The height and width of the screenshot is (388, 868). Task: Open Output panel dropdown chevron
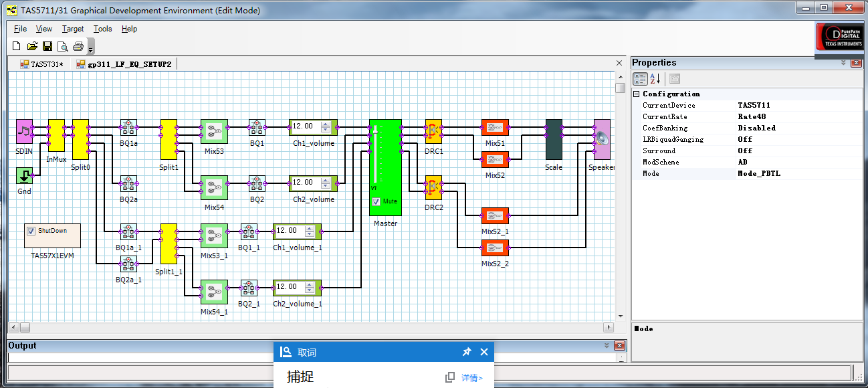pos(607,346)
